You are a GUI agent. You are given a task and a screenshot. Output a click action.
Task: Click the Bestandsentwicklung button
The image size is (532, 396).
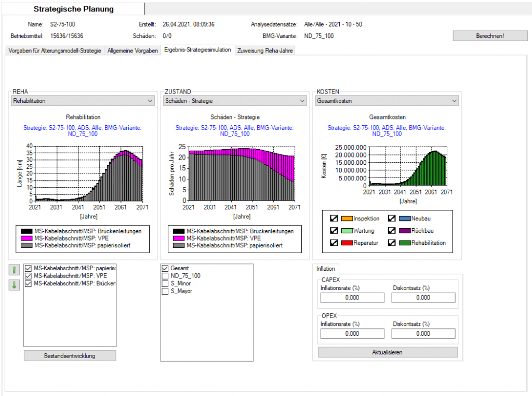click(x=70, y=356)
